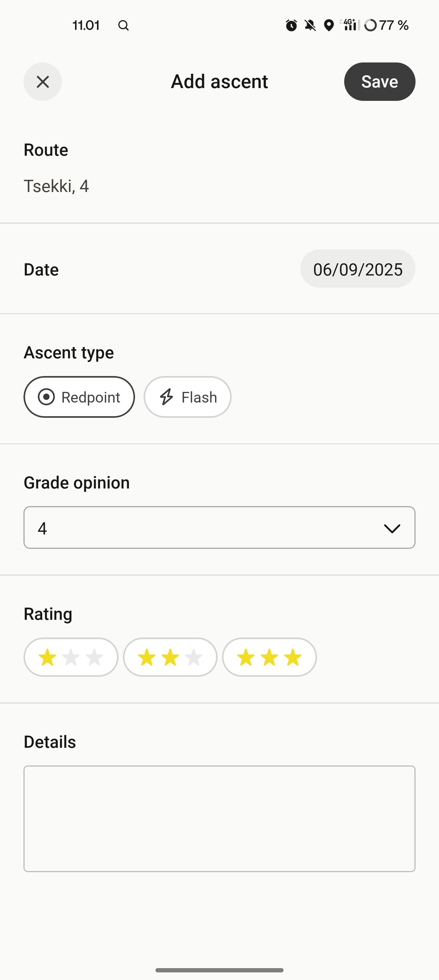Tap the Flash lightning bolt icon
The image size is (439, 980).
pyautogui.click(x=166, y=397)
